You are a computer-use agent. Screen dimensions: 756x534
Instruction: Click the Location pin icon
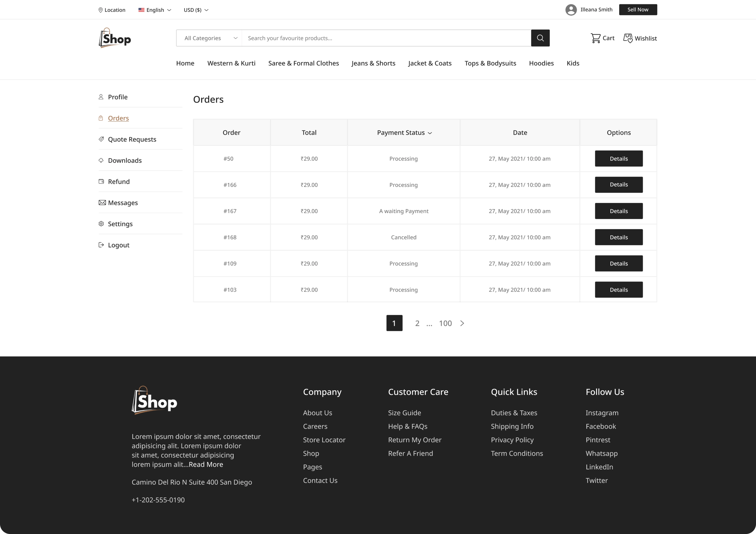101,10
